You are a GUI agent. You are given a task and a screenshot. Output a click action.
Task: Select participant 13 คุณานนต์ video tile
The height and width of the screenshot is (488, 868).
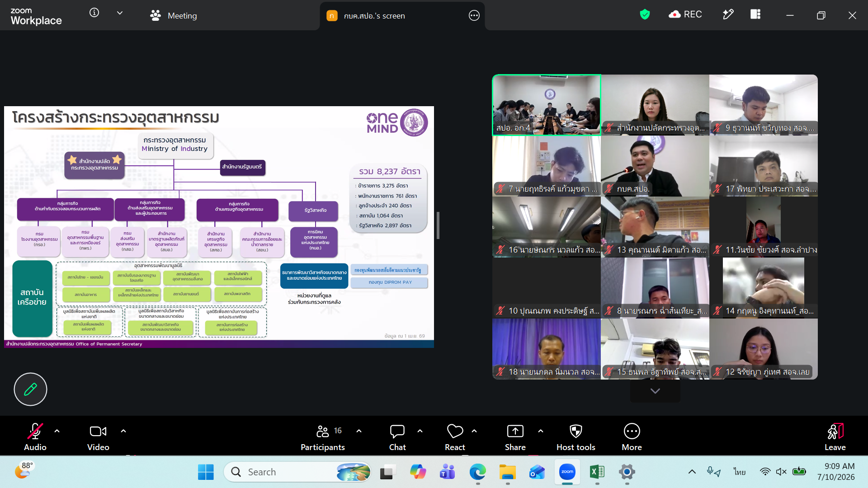click(655, 227)
